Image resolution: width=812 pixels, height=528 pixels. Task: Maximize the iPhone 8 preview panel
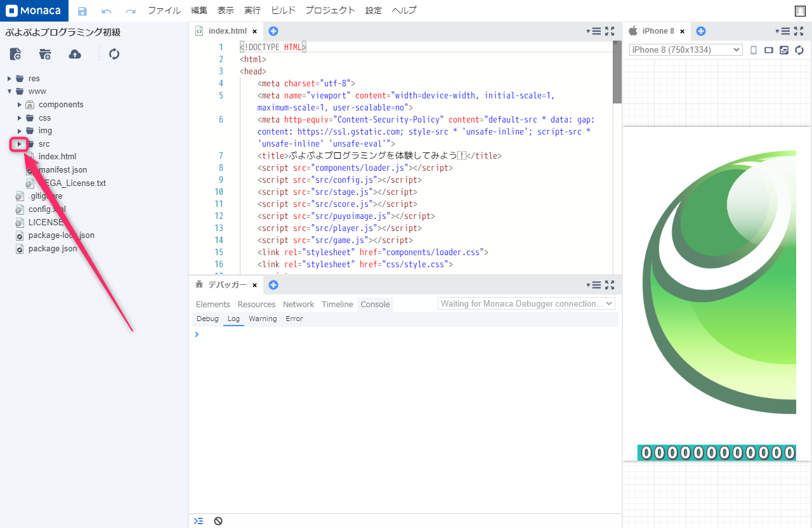tap(799, 31)
